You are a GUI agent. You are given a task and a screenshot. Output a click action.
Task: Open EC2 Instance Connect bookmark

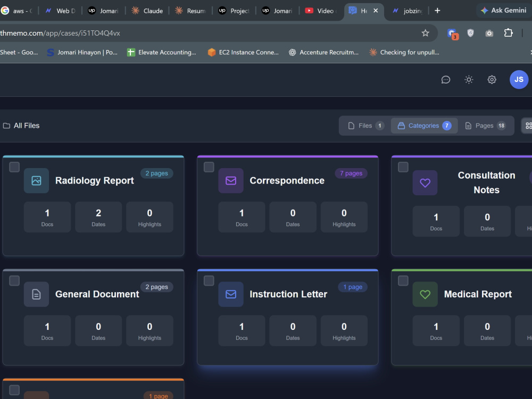[243, 52]
